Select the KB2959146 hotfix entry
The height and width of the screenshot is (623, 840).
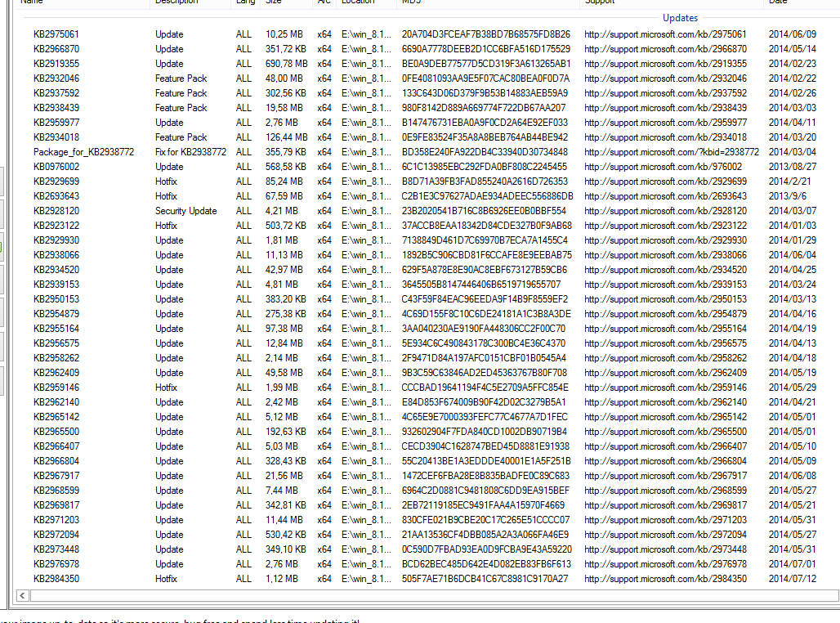(x=56, y=388)
